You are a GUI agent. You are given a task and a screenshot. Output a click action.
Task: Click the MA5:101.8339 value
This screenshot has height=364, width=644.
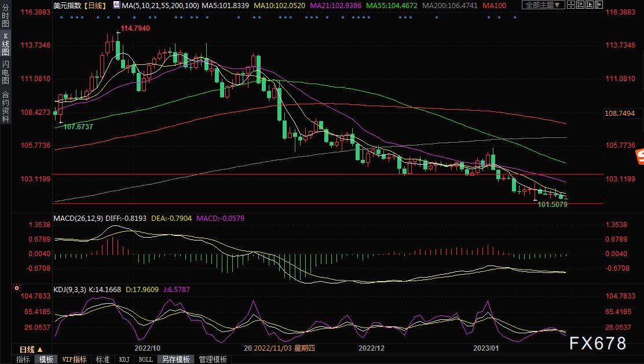tap(225, 5)
